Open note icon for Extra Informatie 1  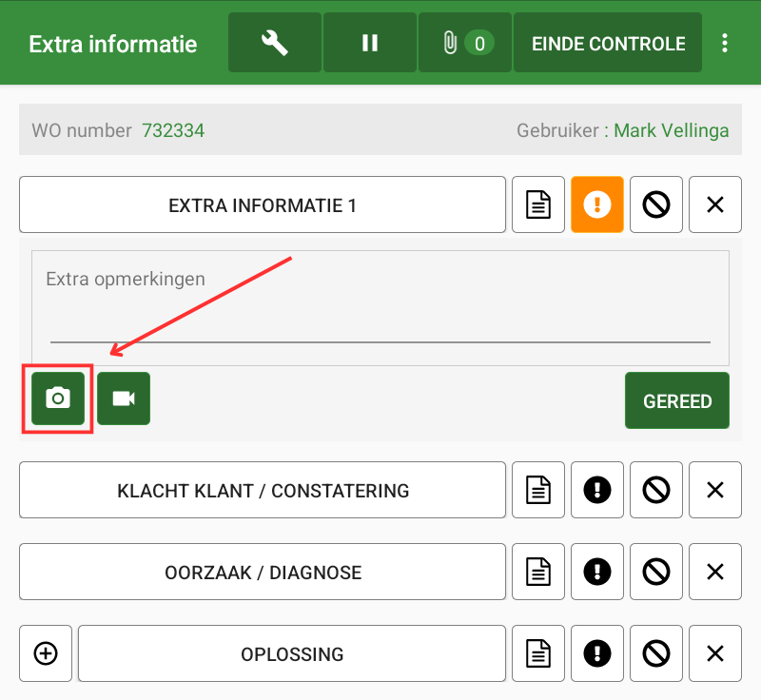538,204
